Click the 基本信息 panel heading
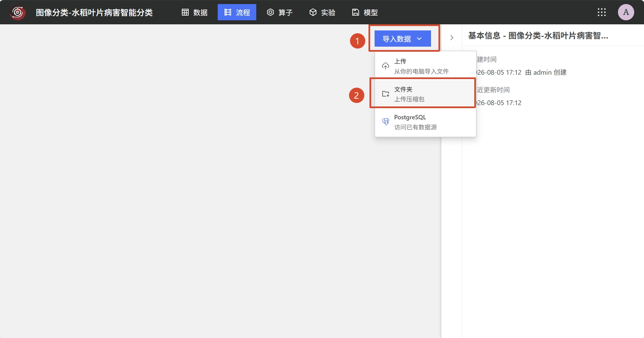This screenshot has height=338, width=644. [538, 35]
